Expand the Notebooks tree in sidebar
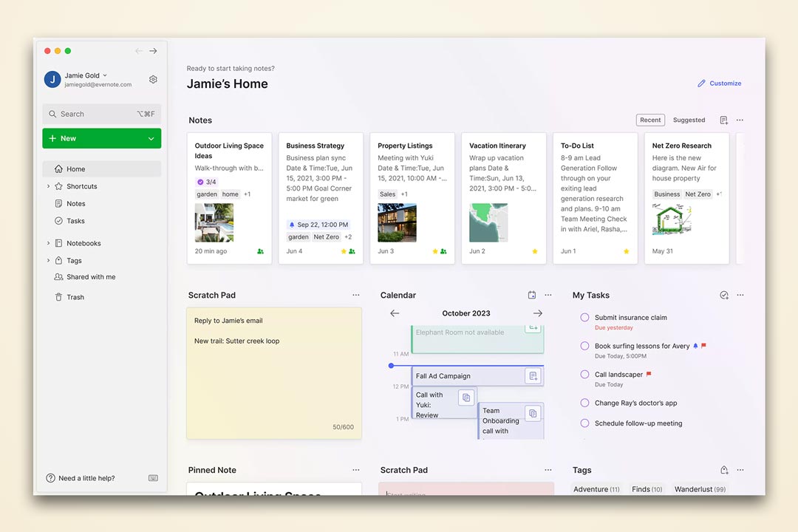Image resolution: width=798 pixels, height=532 pixels. pos(49,243)
